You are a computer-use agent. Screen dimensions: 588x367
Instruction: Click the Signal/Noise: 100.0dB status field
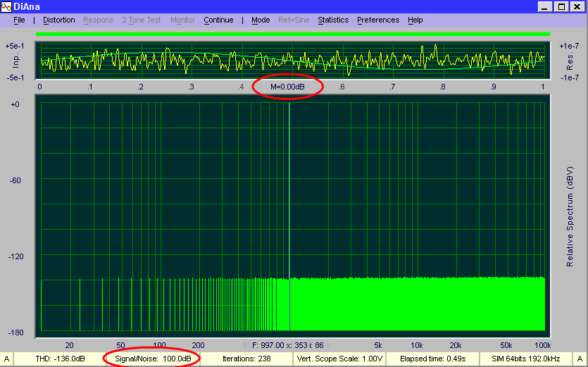pyautogui.click(x=153, y=359)
